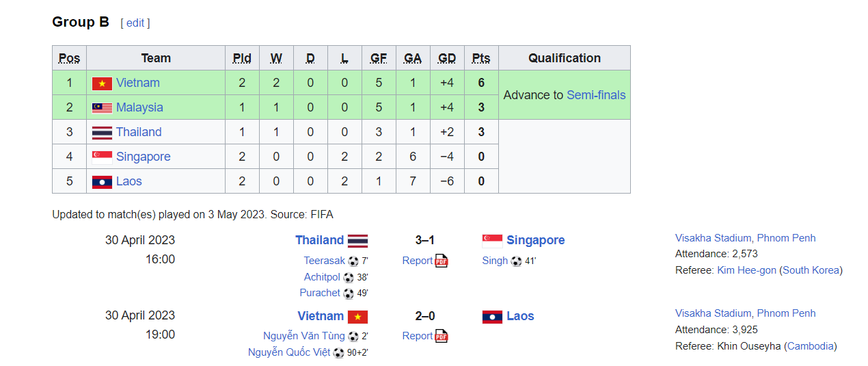The width and height of the screenshot is (868, 366).
Task: Edit the Group B section
Action: 135,23
